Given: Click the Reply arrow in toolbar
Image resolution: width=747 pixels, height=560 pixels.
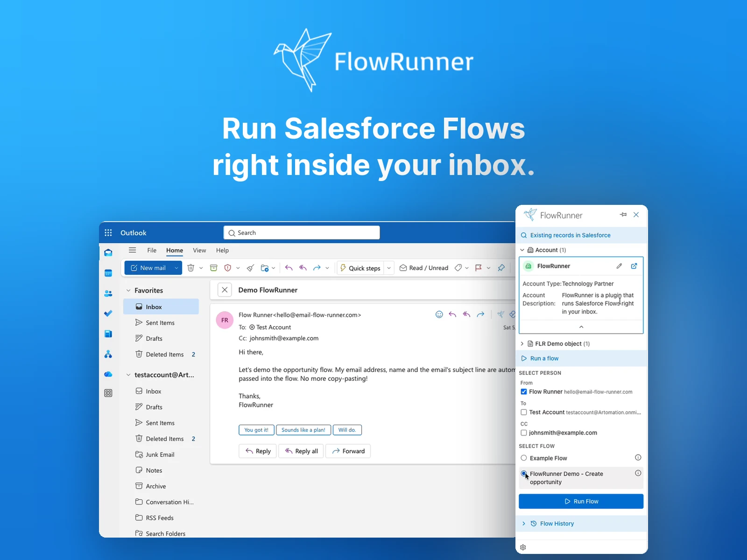Looking at the screenshot, I should (x=289, y=268).
